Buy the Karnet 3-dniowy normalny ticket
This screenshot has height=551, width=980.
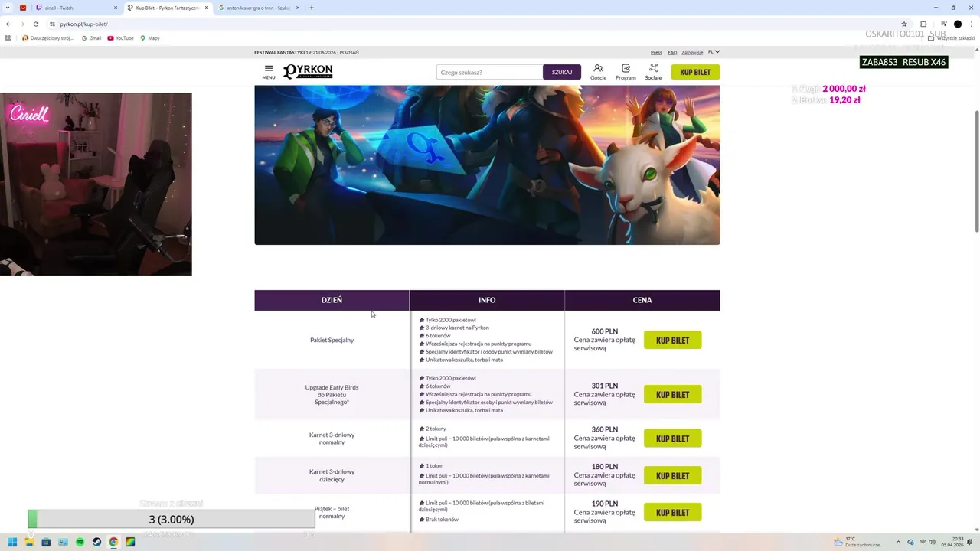click(672, 439)
